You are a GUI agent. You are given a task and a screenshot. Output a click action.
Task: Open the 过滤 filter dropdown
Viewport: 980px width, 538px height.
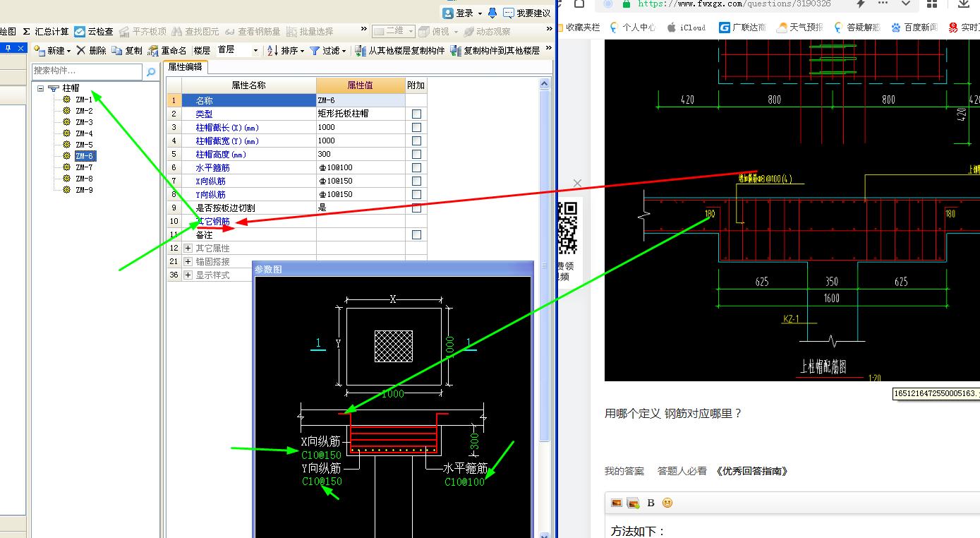pyautogui.click(x=328, y=51)
